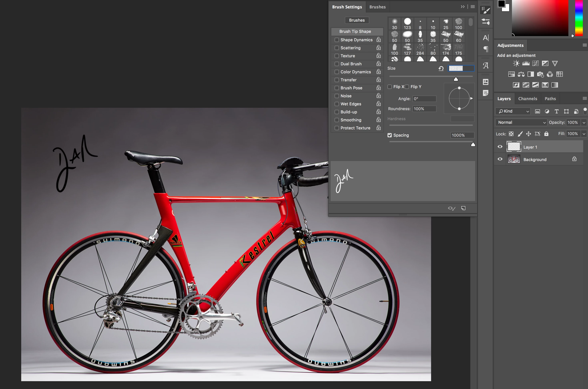Screen dimensions: 588x389
Task: Open the Character panel icon
Action: tap(486, 38)
